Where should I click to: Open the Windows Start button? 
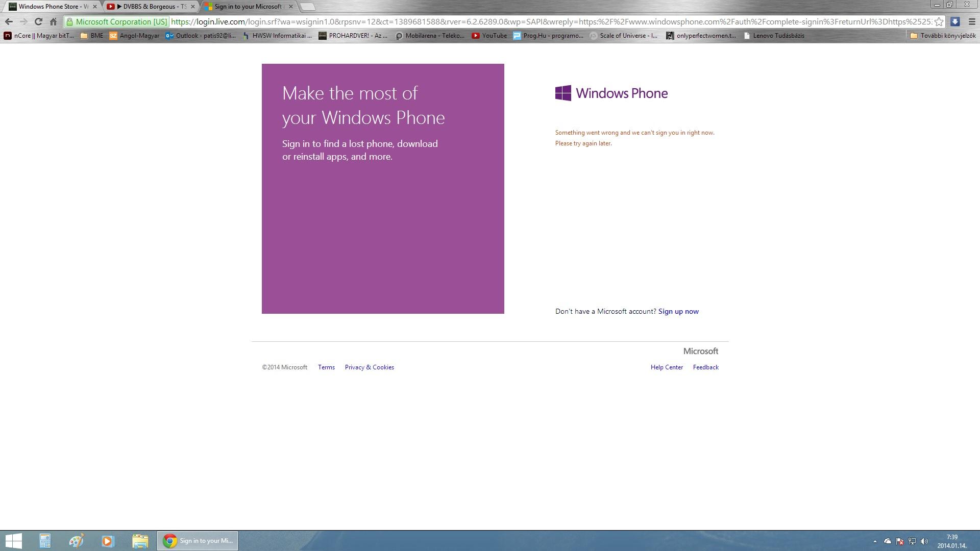13,541
